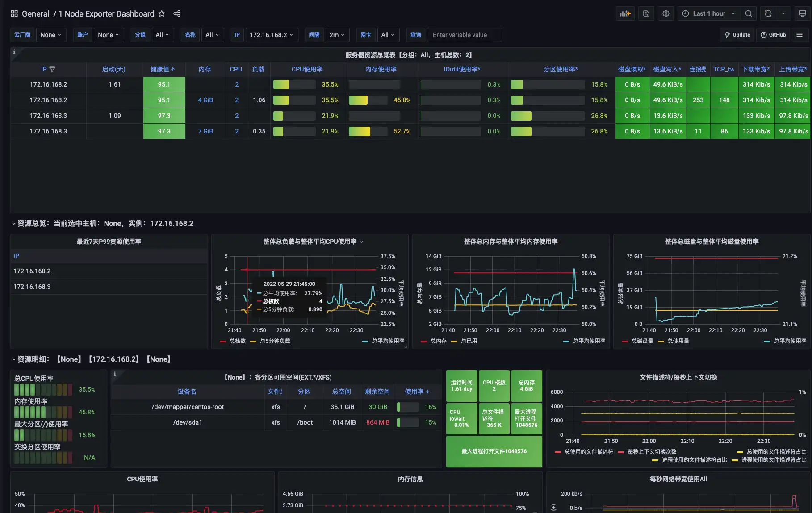Open the dashboards grid menu icon
812x513 pixels.
[x=14, y=13]
